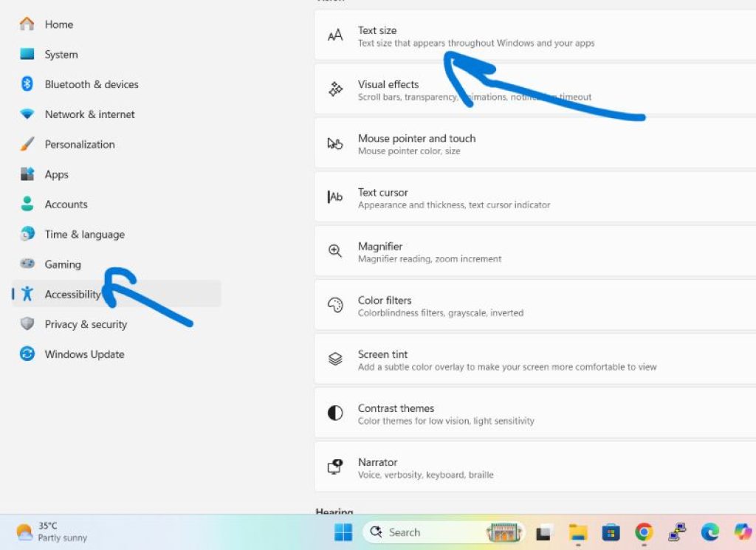Viewport: 756px width, 550px height.
Task: Launch Google Chrome from taskbar
Action: [644, 532]
